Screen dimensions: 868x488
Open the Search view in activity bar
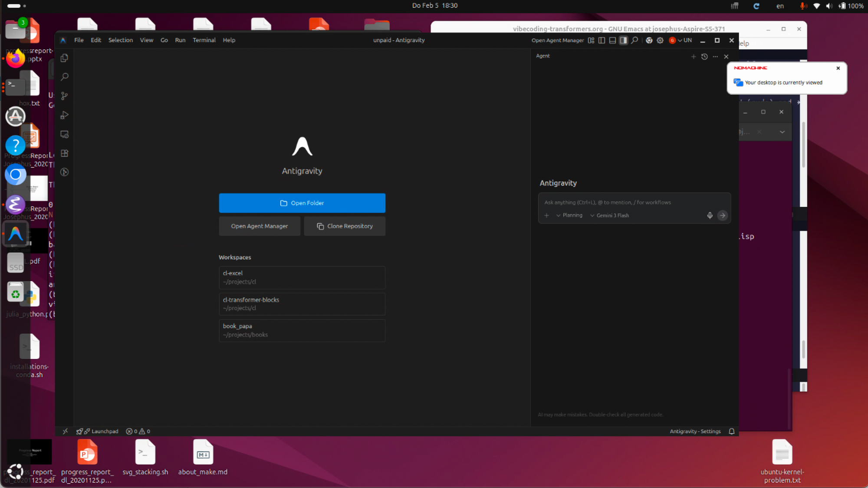point(64,77)
